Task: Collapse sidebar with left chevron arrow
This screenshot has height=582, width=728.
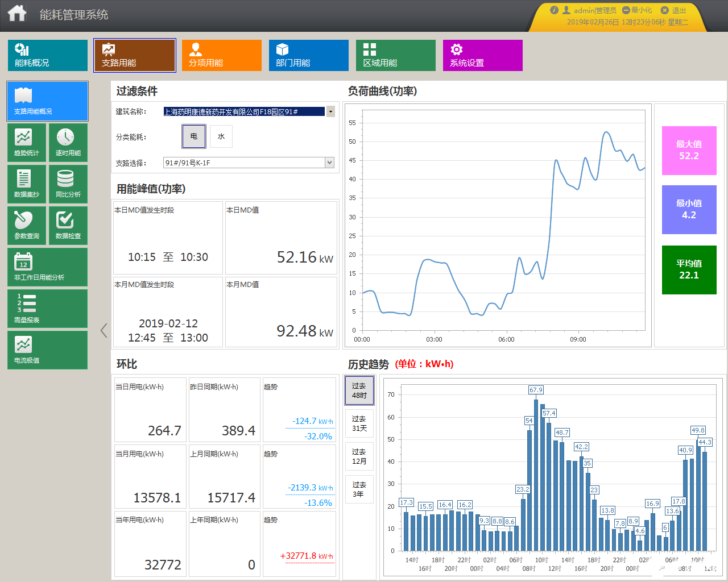Action: [x=104, y=330]
